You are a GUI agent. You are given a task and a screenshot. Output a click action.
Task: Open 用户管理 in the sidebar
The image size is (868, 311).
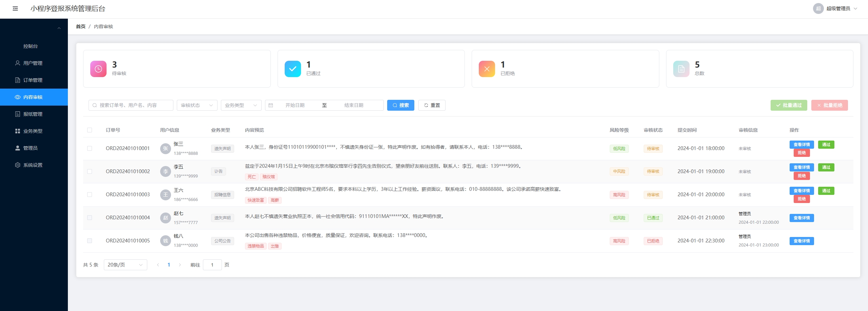[x=33, y=63]
